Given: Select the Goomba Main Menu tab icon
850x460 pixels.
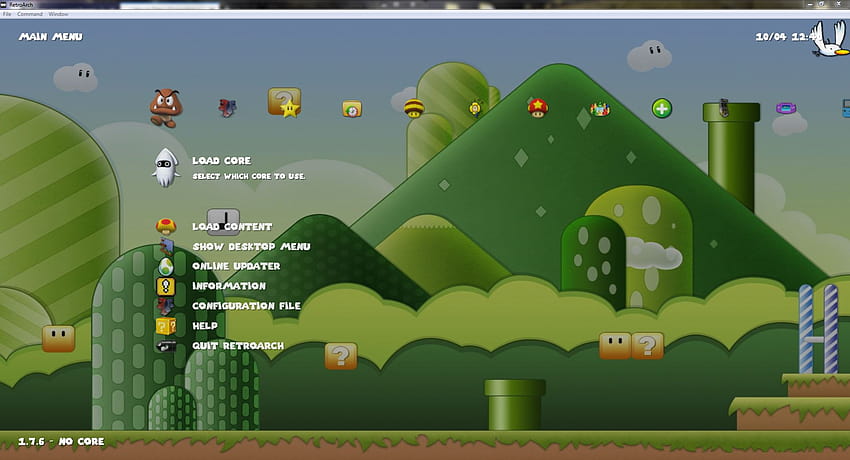Looking at the screenshot, I should [x=165, y=108].
